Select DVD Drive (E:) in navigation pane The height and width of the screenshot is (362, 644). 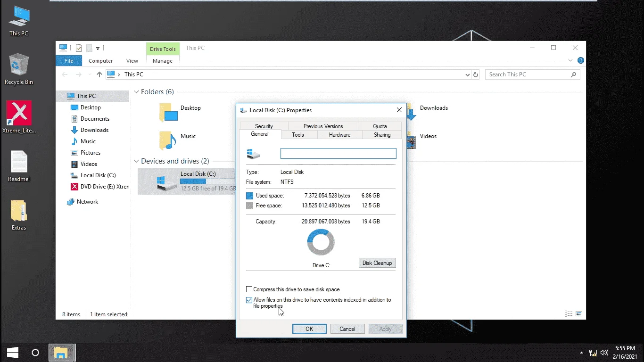tap(99, 187)
